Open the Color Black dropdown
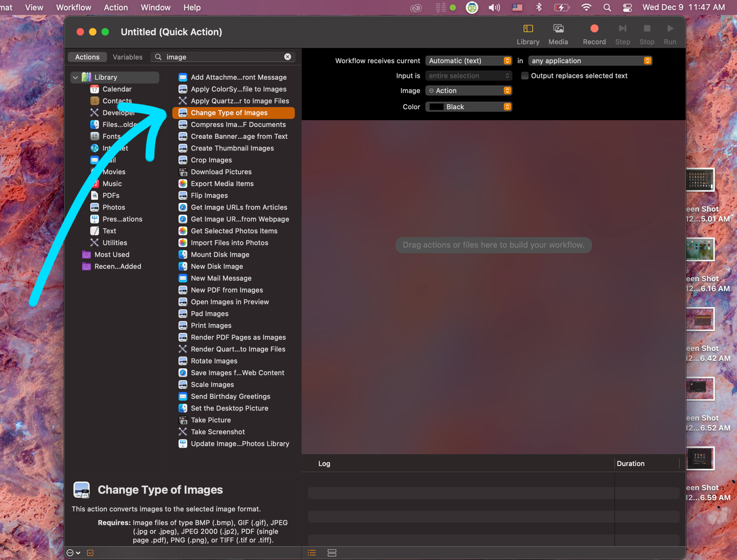The width and height of the screenshot is (737, 560). coord(469,107)
